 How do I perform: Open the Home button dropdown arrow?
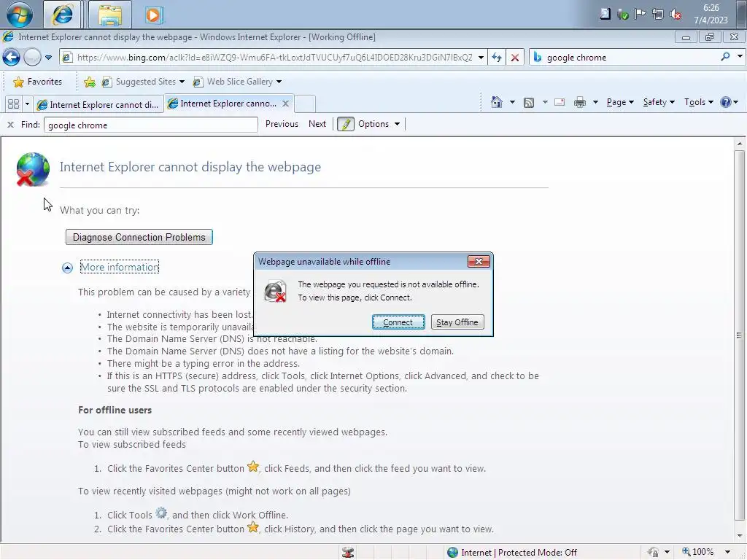coord(512,102)
